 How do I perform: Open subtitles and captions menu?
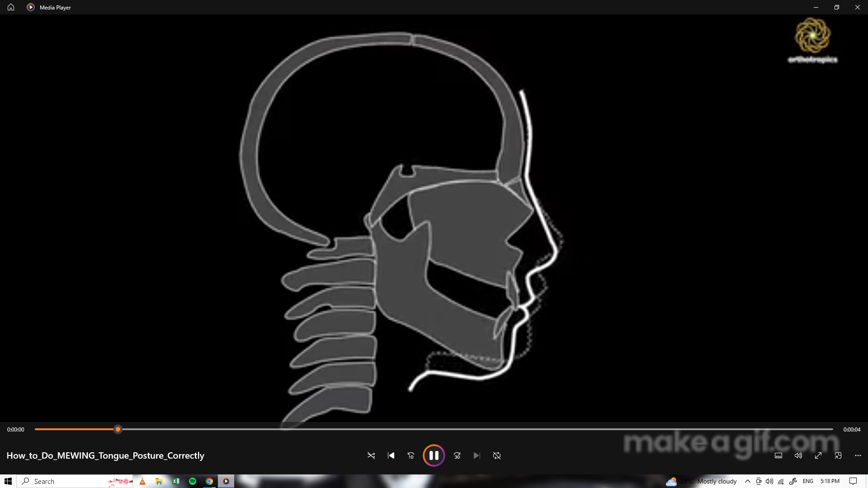(778, 455)
